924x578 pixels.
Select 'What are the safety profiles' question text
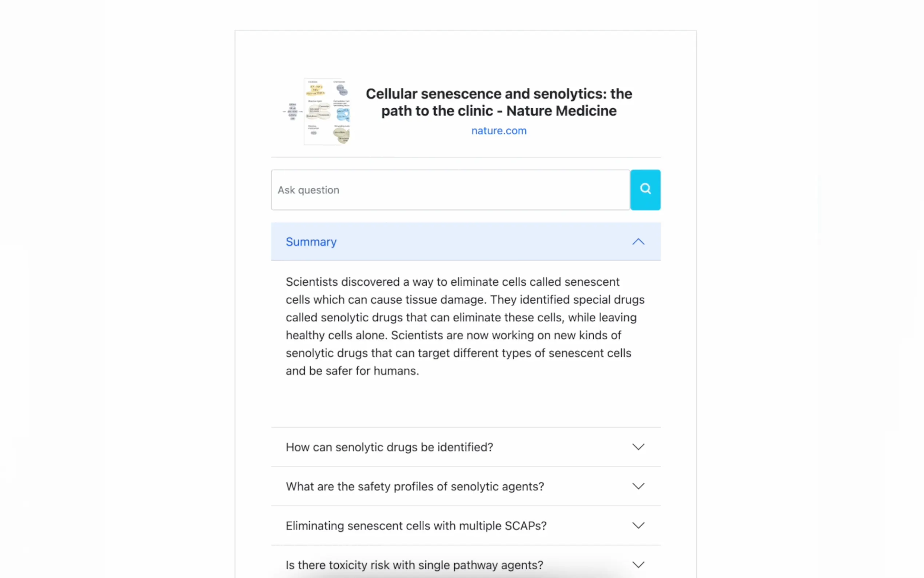click(415, 486)
